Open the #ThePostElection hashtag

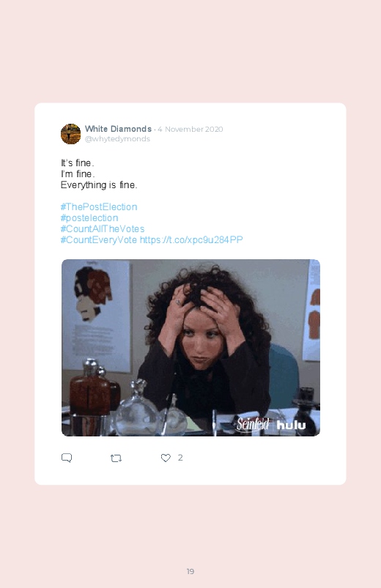pos(99,207)
